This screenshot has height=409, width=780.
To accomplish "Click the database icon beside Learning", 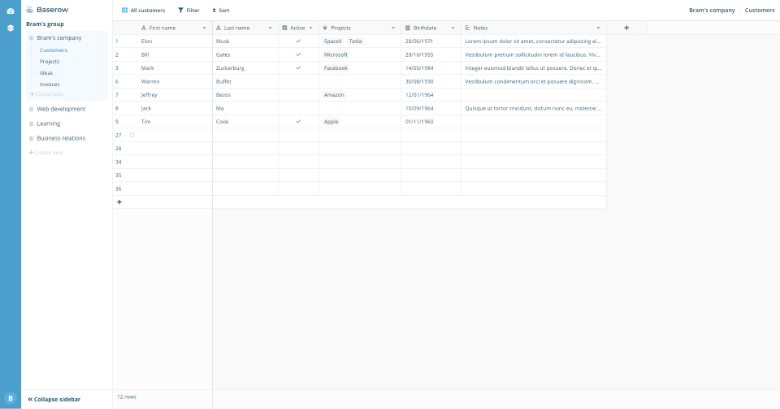I will coord(31,124).
